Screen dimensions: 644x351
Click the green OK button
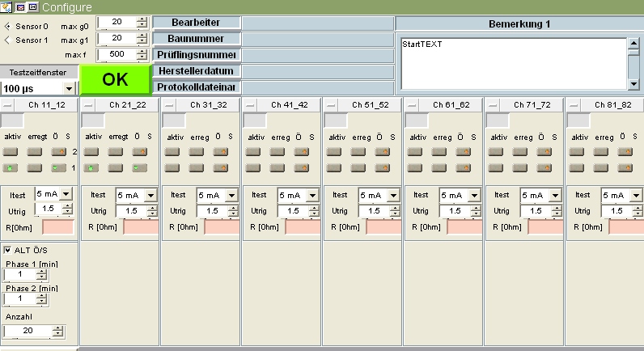115,80
